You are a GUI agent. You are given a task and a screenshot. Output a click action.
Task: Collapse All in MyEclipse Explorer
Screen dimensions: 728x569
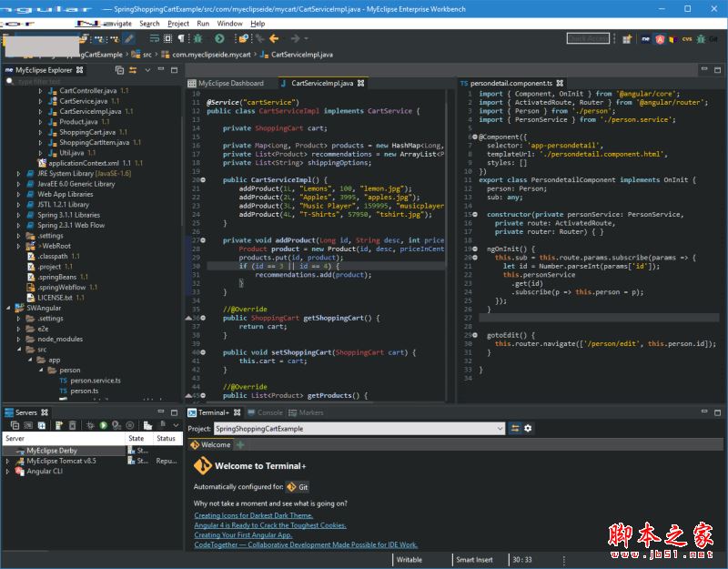tap(119, 70)
